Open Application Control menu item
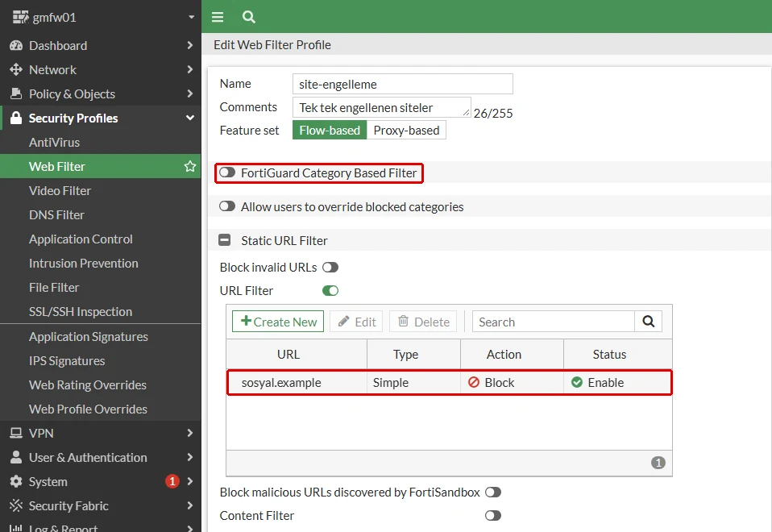The height and width of the screenshot is (532, 772). point(101,239)
